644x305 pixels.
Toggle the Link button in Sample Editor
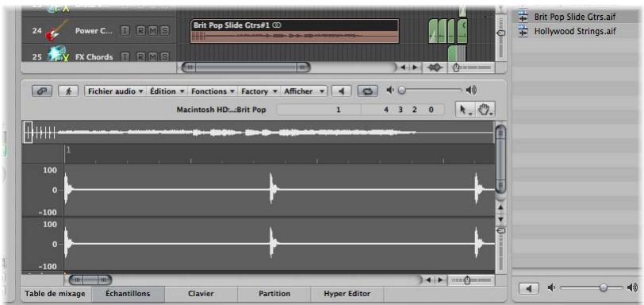pyautogui.click(x=42, y=91)
